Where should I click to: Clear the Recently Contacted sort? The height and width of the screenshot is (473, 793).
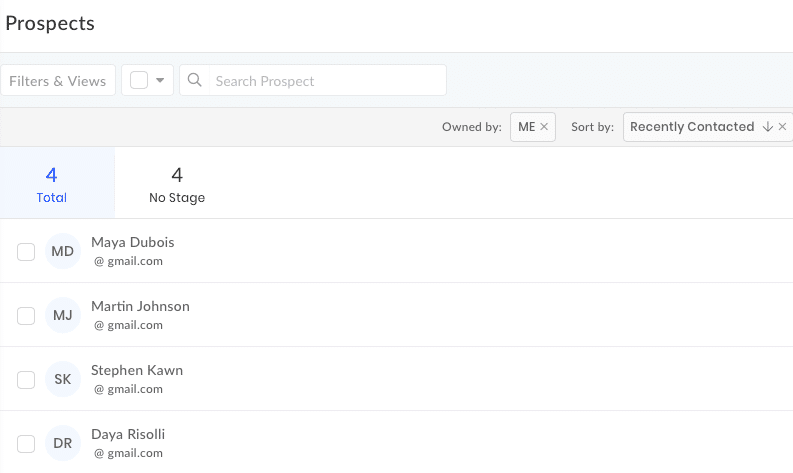tap(782, 126)
